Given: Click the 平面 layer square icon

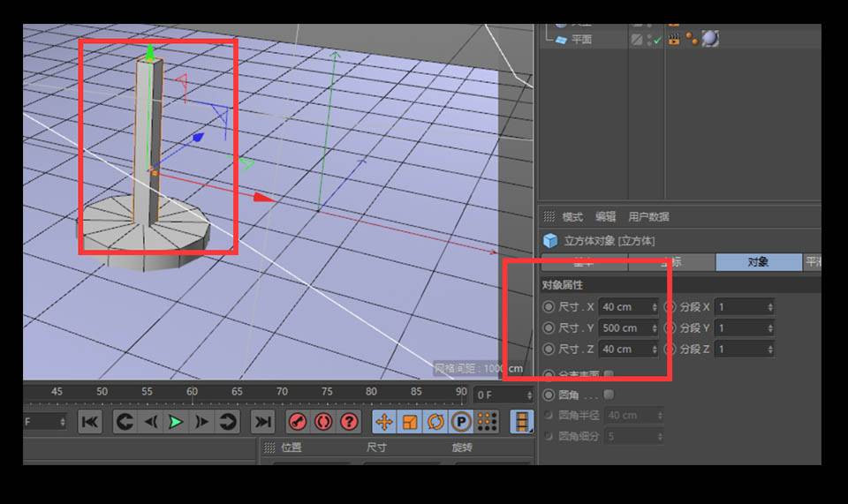Looking at the screenshot, I should pos(637,40).
